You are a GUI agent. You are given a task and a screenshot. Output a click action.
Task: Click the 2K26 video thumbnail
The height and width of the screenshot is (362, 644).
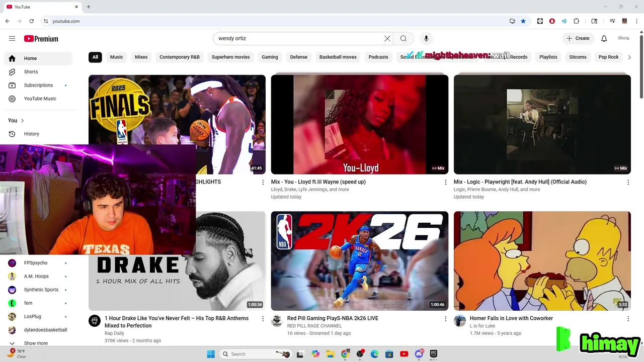pos(360,261)
